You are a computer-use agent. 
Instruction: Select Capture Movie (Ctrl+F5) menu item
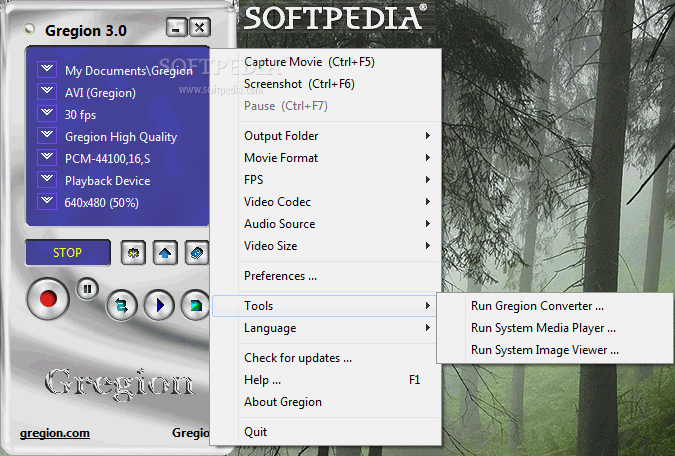click(326, 62)
